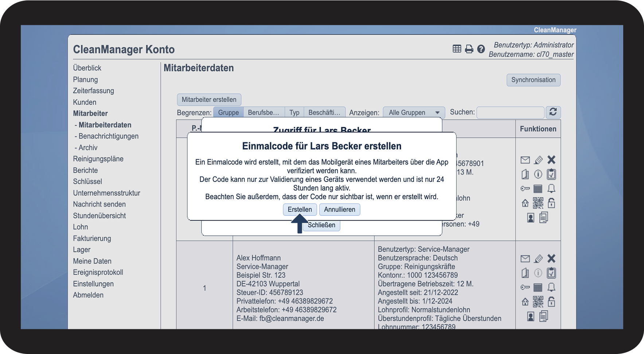644x354 pixels.
Task: Click the Schließen button
Action: (321, 225)
